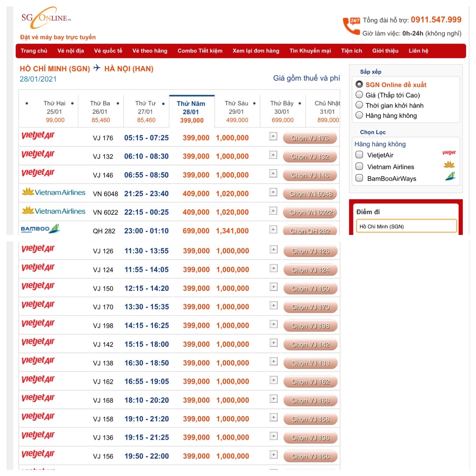Select 'Thời gian khởi hành' sort option

pos(359,105)
